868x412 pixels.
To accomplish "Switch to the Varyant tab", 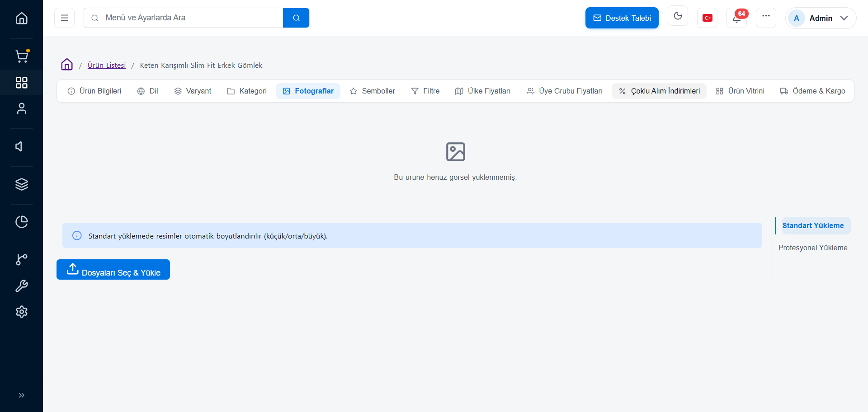I will coord(193,91).
